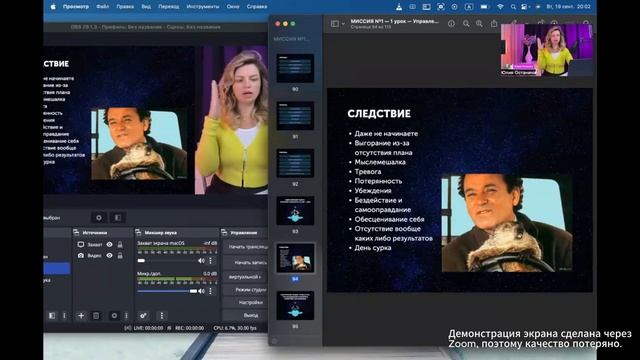This screenshot has height=360, width=640.
Task: Toggle the Preview sidebar view button
Action: point(335,24)
